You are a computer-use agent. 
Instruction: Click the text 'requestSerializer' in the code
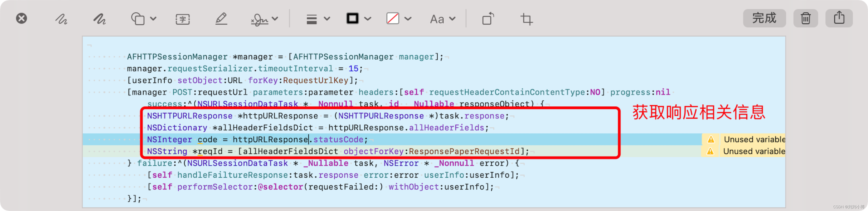point(210,69)
